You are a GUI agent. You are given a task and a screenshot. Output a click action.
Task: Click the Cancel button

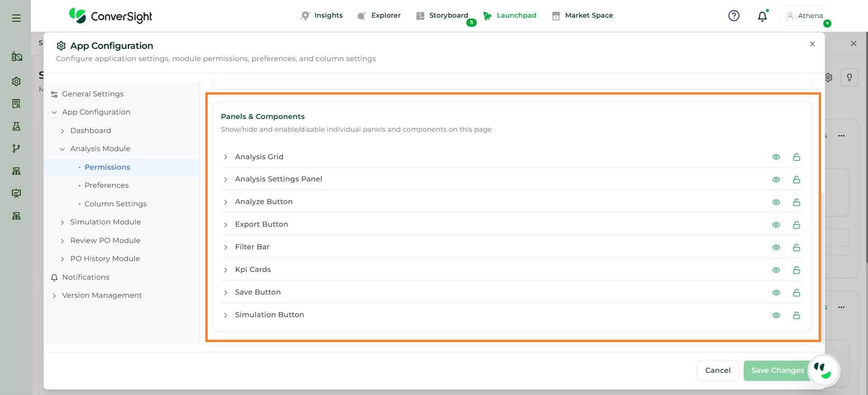(717, 371)
